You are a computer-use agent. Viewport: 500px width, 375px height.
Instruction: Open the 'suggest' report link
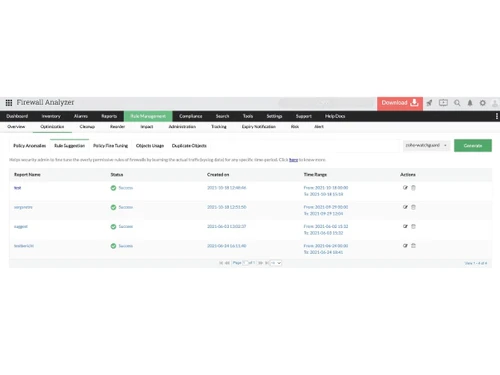tap(21, 226)
